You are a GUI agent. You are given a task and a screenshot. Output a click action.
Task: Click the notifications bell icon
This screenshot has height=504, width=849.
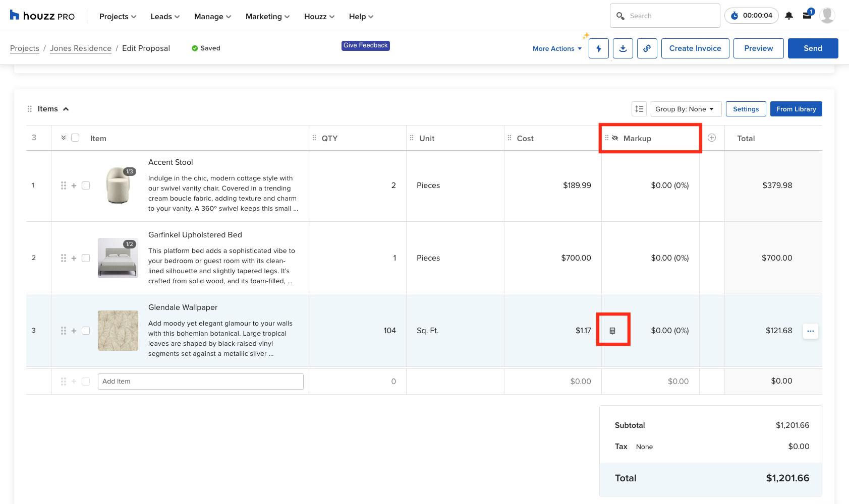(x=788, y=16)
